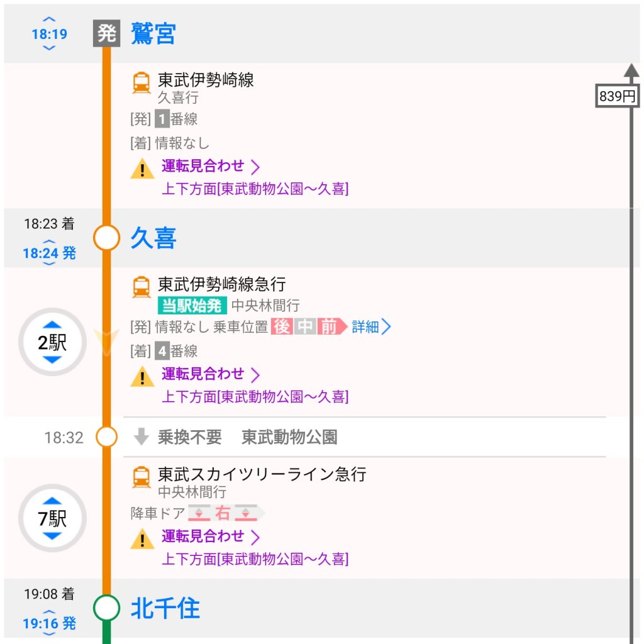This screenshot has height=644, width=644.
Task: Expand 7駅 stops with up arrow
Action: click(52, 501)
